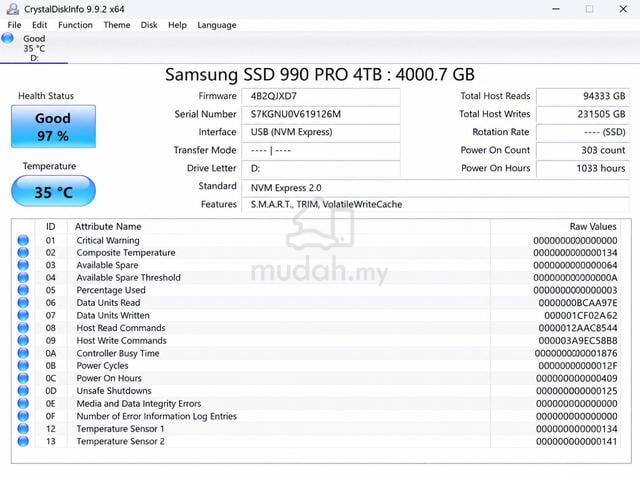Click raw value 000003A9EC58B8
This screenshot has height=480, width=640.
pos(578,341)
